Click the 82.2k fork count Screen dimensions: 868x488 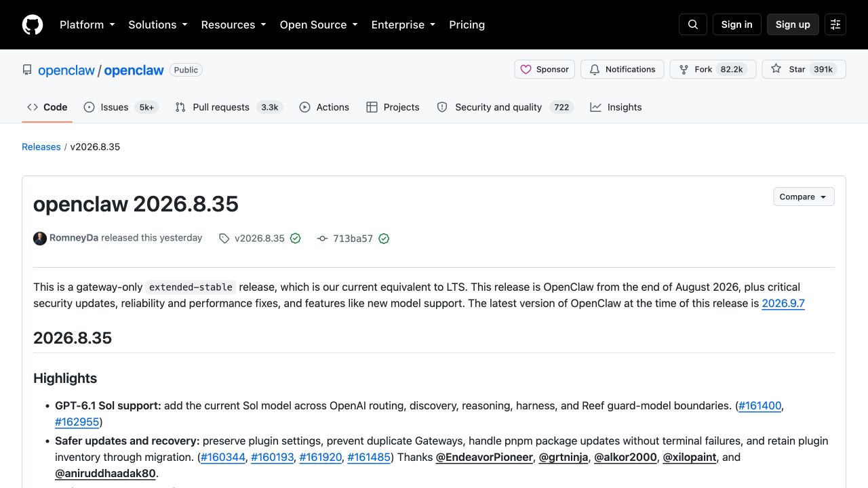point(732,69)
